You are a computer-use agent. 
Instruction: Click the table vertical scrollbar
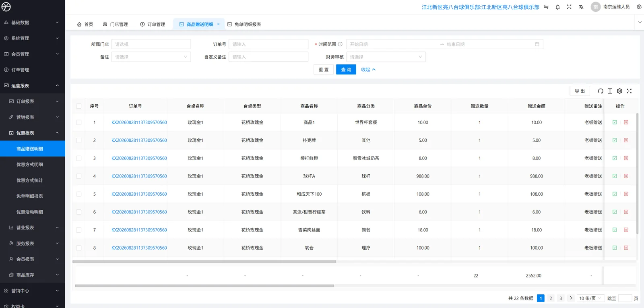pyautogui.click(x=637, y=174)
